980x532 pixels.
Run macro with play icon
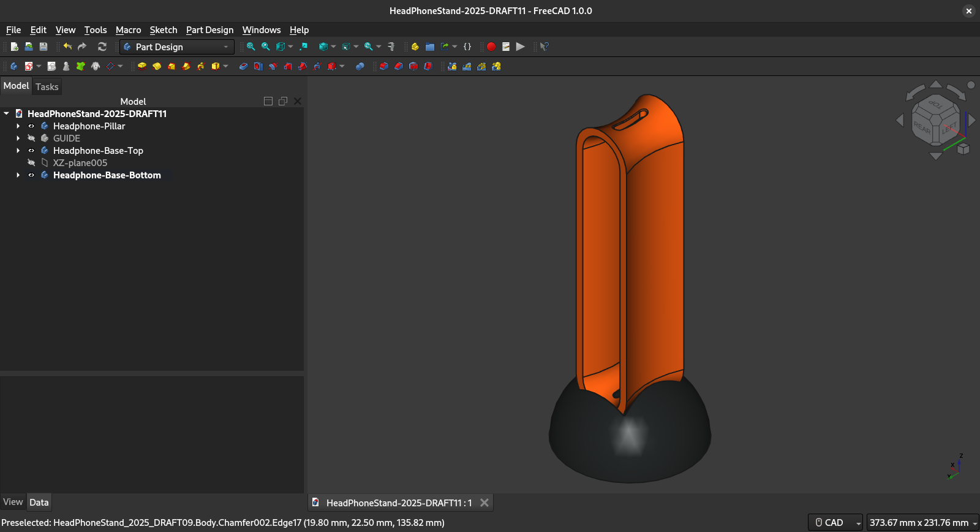[521, 47]
